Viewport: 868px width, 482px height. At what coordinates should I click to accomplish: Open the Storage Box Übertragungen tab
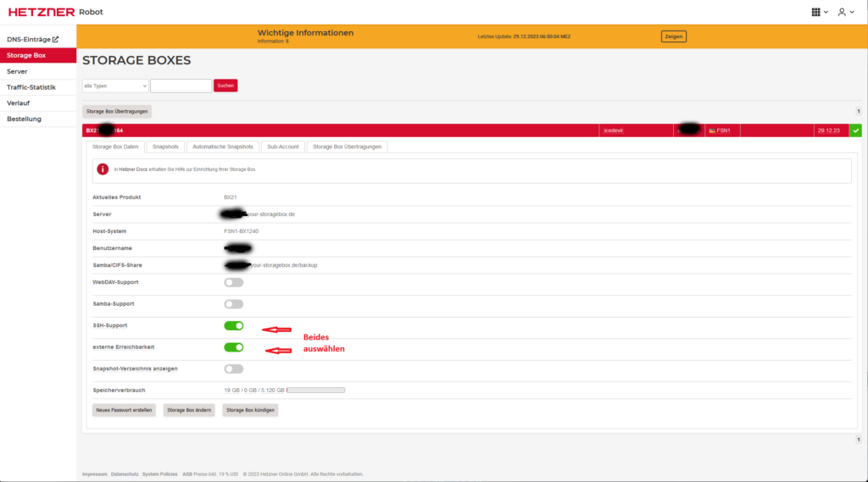347,147
